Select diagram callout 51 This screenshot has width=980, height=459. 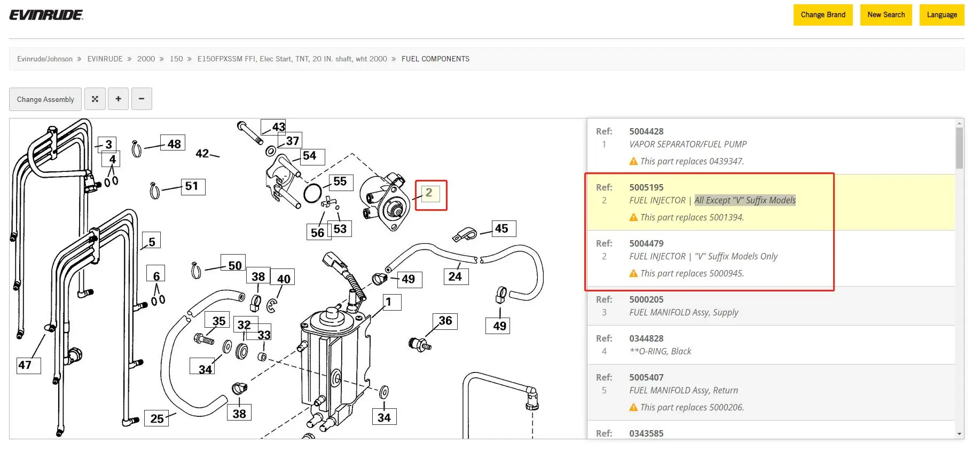192,186
